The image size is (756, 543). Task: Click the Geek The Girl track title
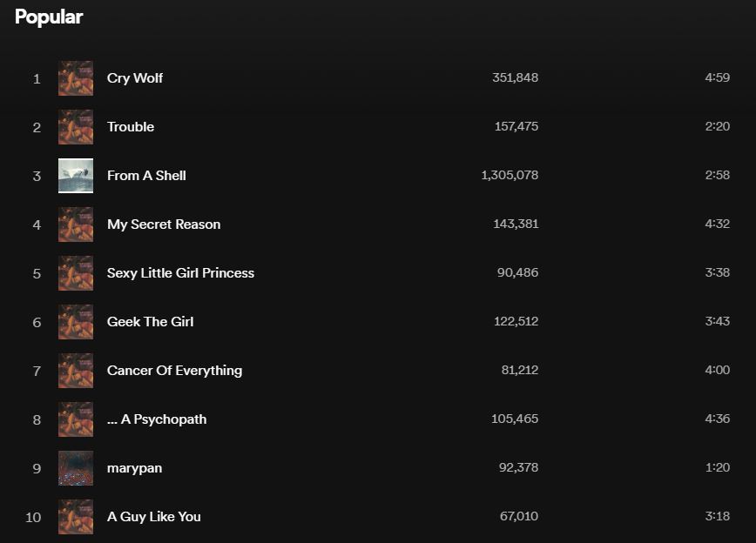[150, 322]
